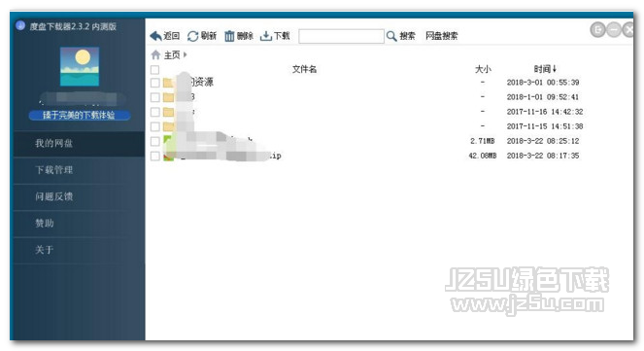Check the box for the 2.71MB file
Viewport: 644px width, 351px height.
pyautogui.click(x=154, y=141)
